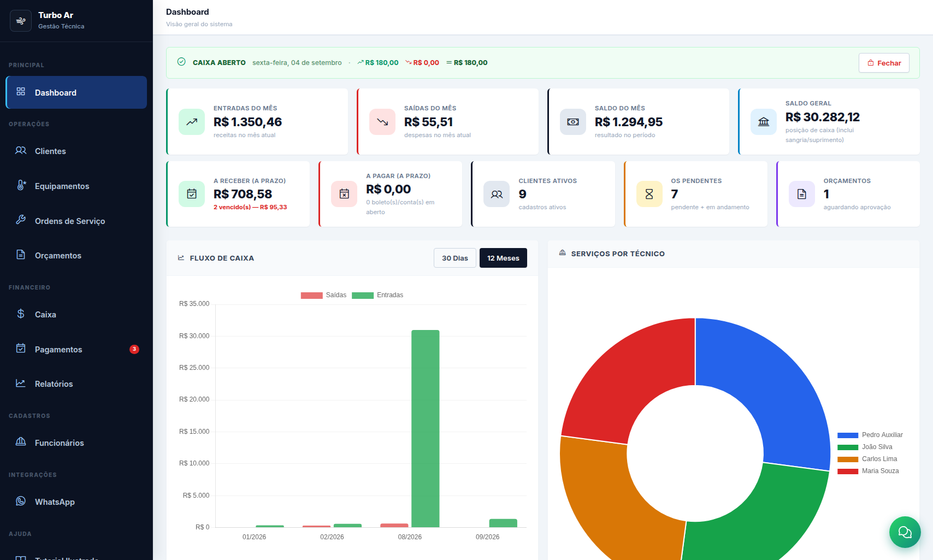Click the Caixa Aberto check circle icon
This screenshot has width=933, height=560.
pyautogui.click(x=181, y=62)
